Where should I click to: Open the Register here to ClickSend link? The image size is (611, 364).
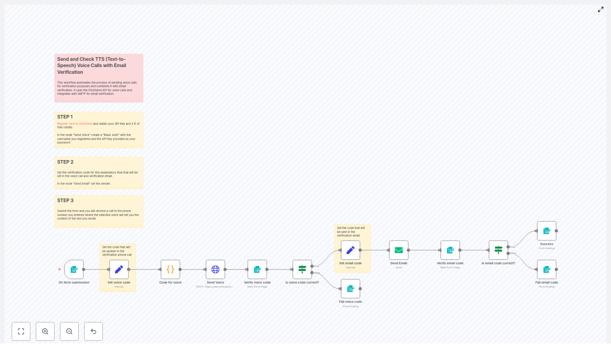75,124
